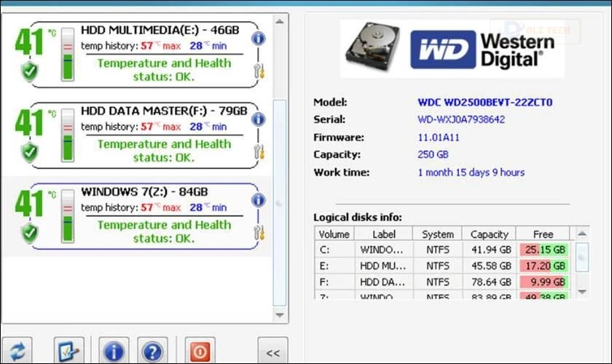Screen dimensions: 612x364
Task: Click the Western Digital logo
Action: tap(482, 50)
